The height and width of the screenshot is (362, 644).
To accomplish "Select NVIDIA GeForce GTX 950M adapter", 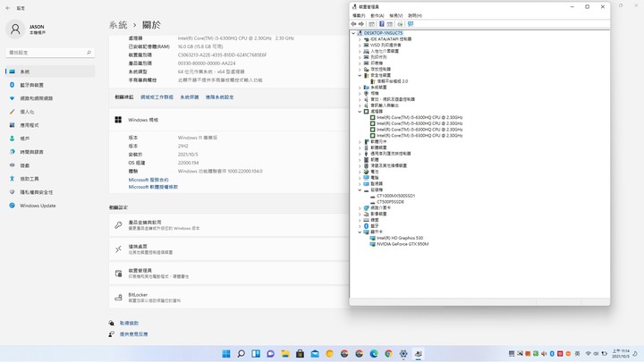I will 402,244.
